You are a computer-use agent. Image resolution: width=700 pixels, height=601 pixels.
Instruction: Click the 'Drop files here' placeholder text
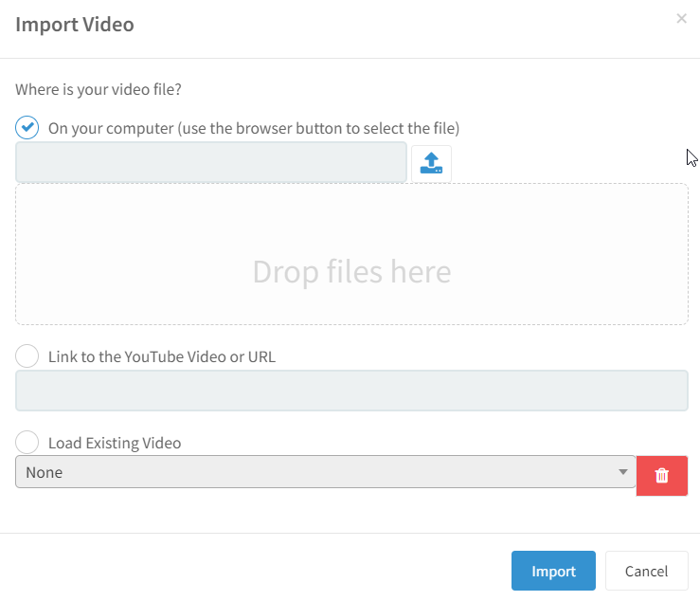coord(351,272)
